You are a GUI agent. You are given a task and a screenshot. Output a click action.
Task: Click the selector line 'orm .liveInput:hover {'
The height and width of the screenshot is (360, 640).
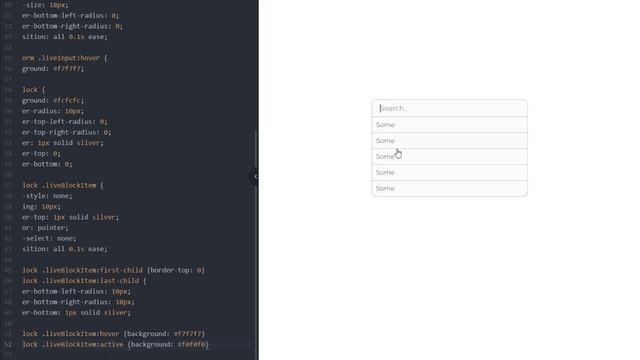(64, 58)
